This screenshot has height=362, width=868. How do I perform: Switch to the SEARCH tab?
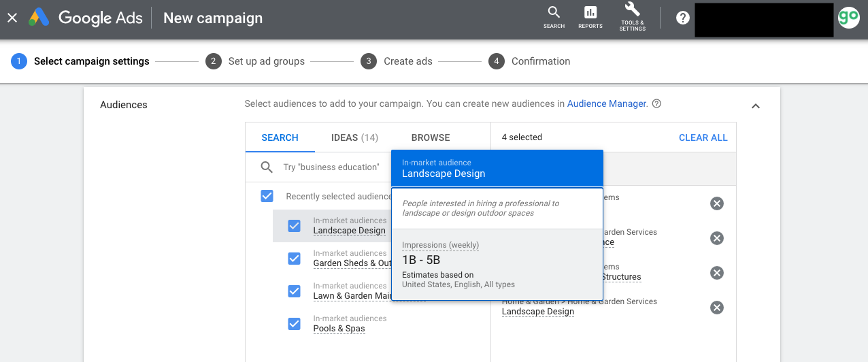point(280,137)
